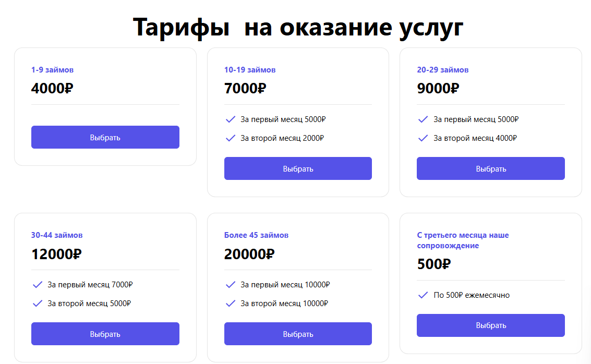This screenshot has width=591, height=364.
Task: Click checkmark beside 500₽ monthly line
Action: click(423, 295)
